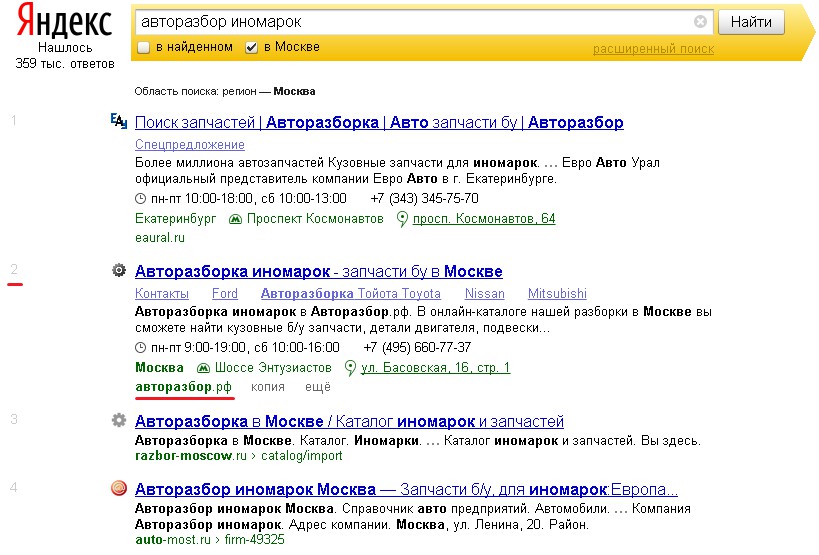Uncheck the 'в Москве' checkbox
The height and width of the screenshot is (555, 819).
pyautogui.click(x=251, y=48)
